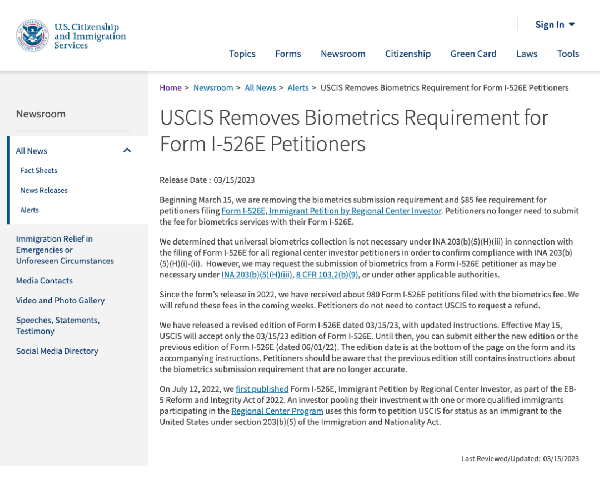Open the Topics menu
This screenshot has height=480, width=600.
pyautogui.click(x=242, y=54)
